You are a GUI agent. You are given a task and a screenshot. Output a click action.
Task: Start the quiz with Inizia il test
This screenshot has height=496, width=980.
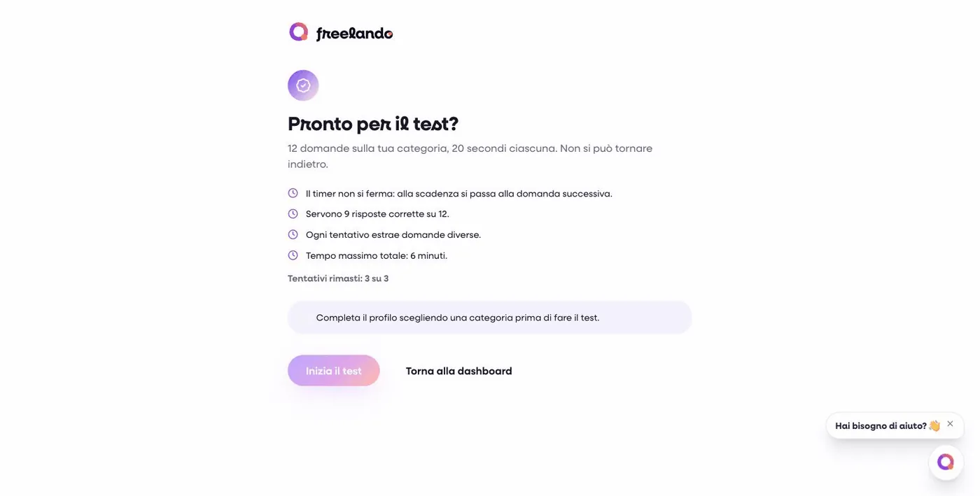pos(334,371)
